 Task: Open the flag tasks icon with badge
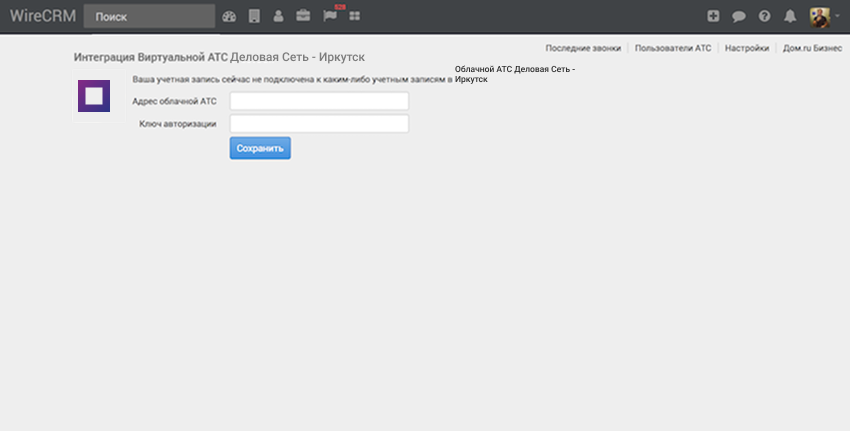(330, 16)
